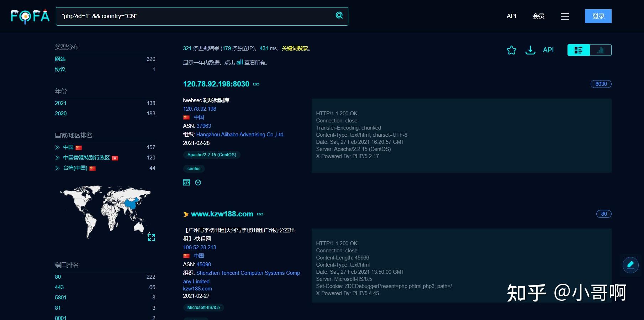Click port badge 80
644x320 pixels.
pyautogui.click(x=604, y=214)
